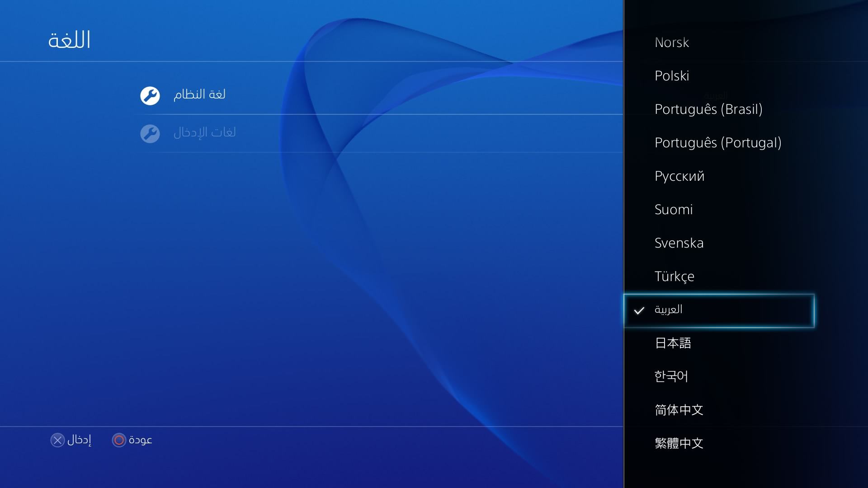Click the إدخال enter hint label
The width and height of the screenshot is (868, 488).
tap(79, 440)
